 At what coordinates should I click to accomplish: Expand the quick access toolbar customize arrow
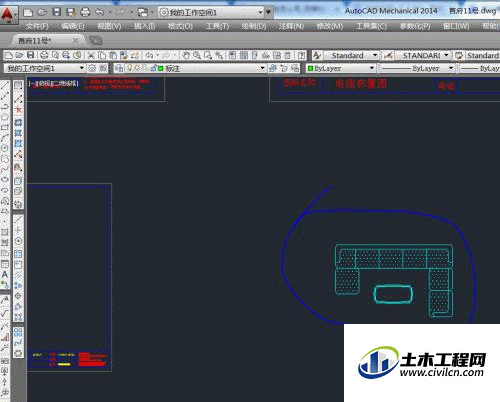(268, 13)
